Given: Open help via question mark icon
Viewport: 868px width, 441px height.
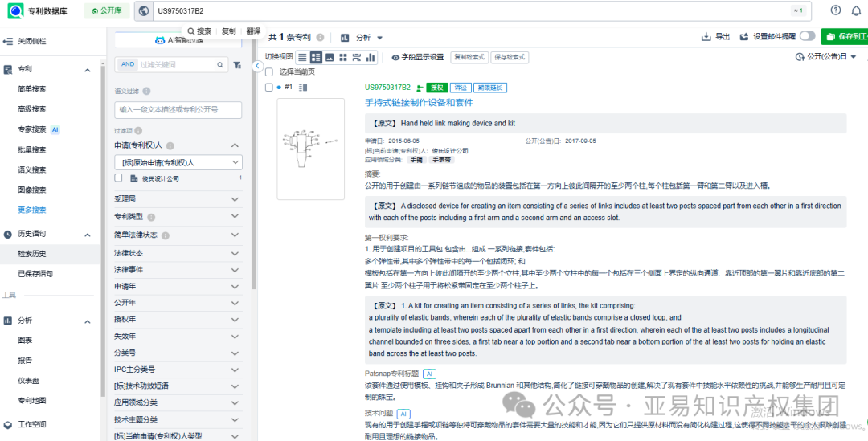Looking at the screenshot, I should [836, 10].
